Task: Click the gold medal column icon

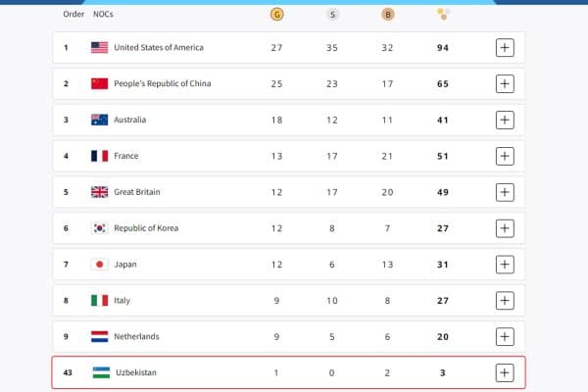Action: (x=277, y=15)
